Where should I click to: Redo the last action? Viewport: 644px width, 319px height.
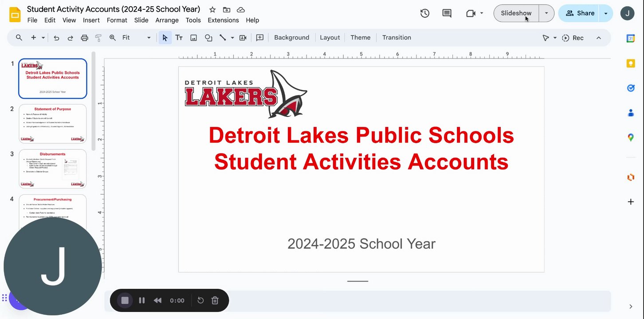tap(70, 38)
